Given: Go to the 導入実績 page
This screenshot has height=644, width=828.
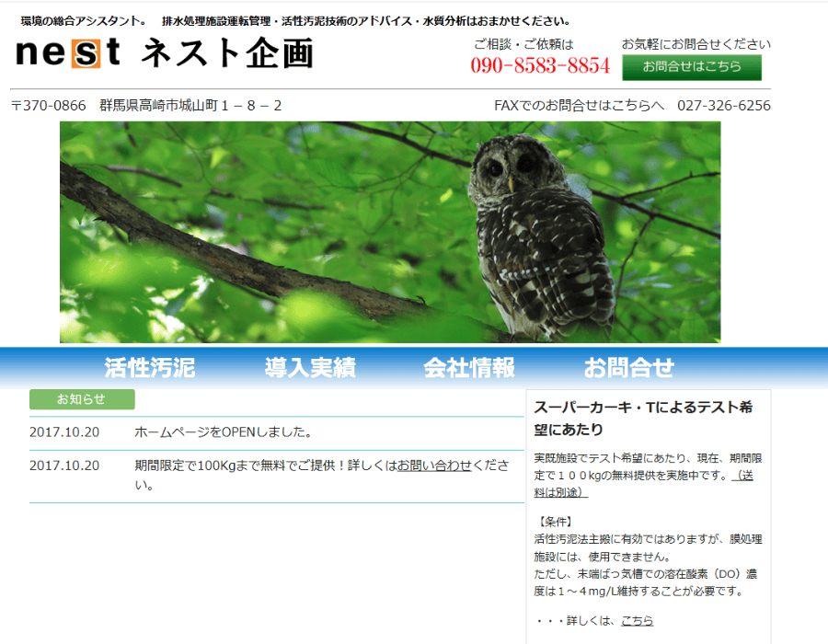Looking at the screenshot, I should (x=310, y=368).
